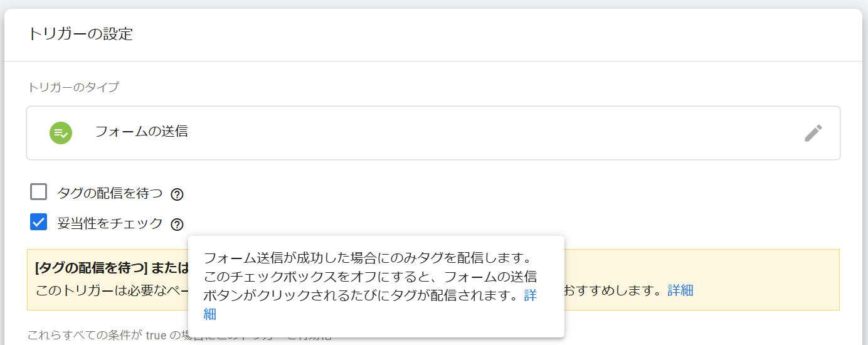Click the green form submission trigger icon
The height and width of the screenshot is (345, 868).
click(61, 133)
